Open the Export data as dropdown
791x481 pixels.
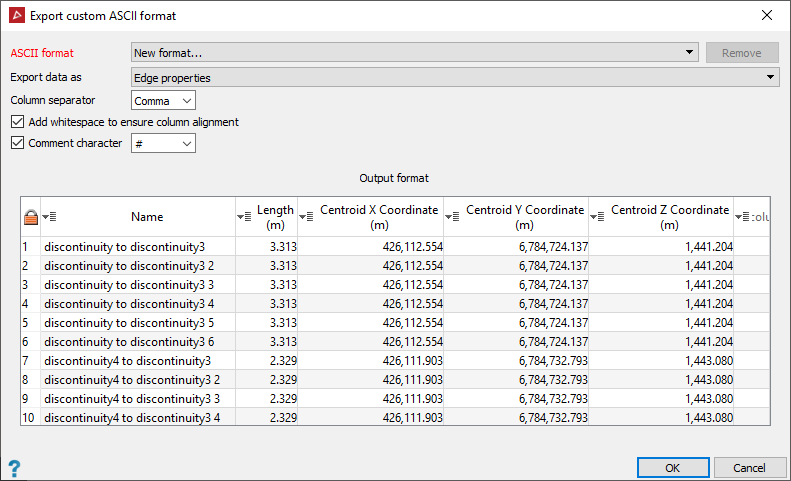[x=455, y=77]
